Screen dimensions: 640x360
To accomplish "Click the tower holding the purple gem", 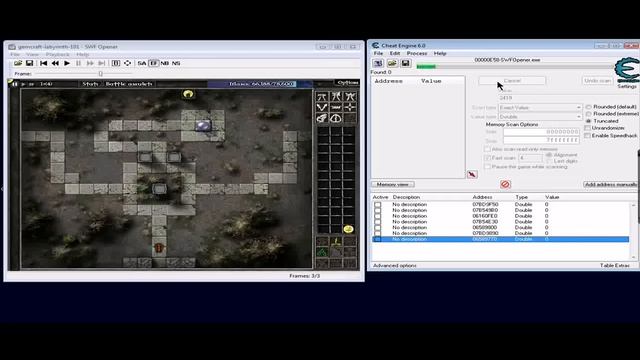I will click(203, 125).
